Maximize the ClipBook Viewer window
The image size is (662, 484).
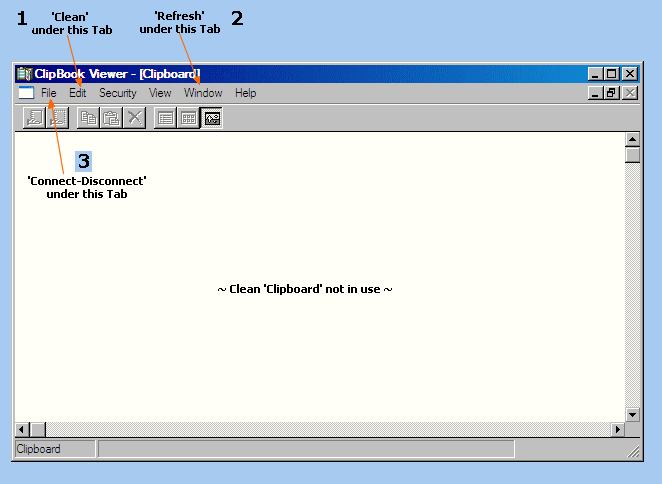click(x=611, y=74)
